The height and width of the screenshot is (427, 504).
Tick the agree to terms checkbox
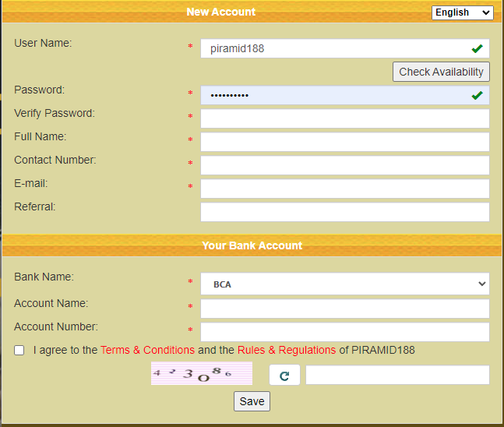click(x=19, y=351)
